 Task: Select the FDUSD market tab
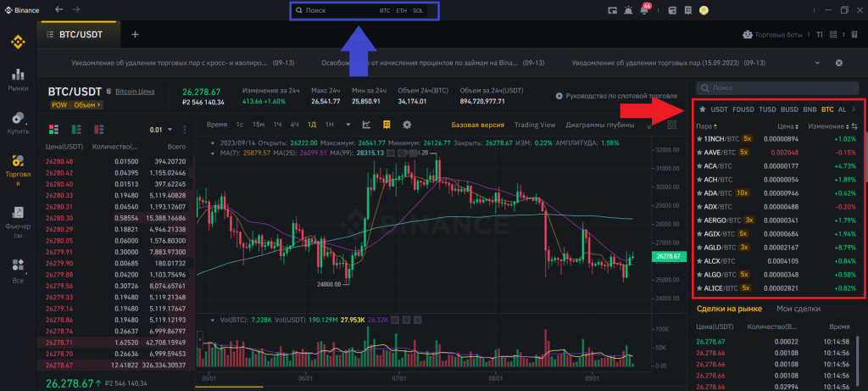(x=743, y=109)
